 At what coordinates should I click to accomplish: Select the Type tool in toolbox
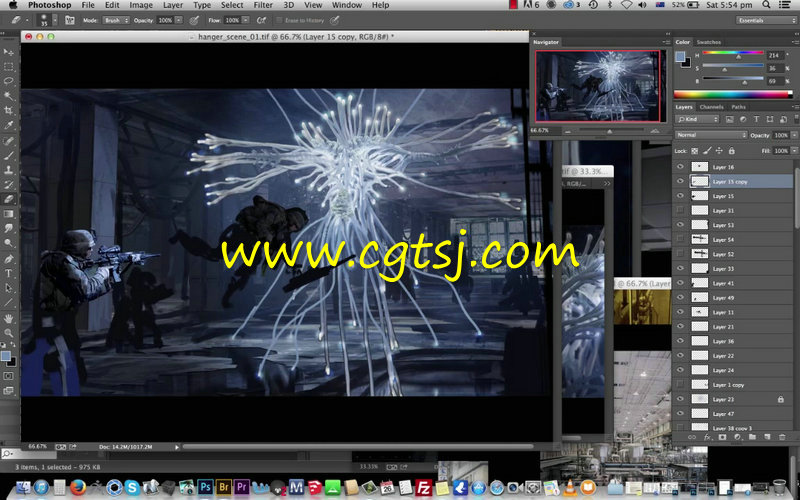tap(9, 273)
